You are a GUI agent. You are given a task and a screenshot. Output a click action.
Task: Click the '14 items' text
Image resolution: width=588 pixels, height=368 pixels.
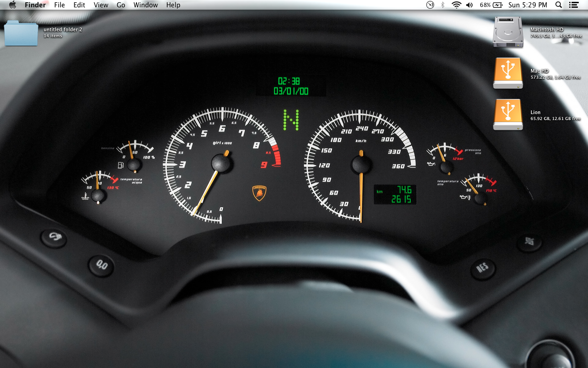(53, 36)
